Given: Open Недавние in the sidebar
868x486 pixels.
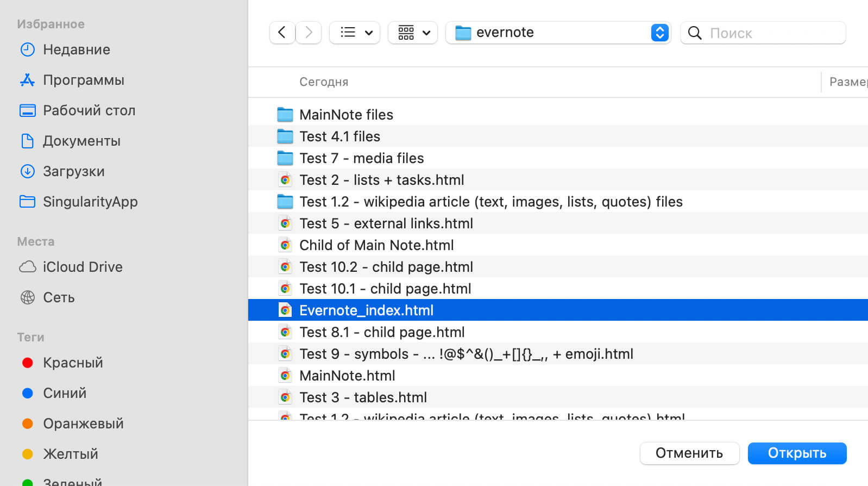Looking at the screenshot, I should coord(76,49).
